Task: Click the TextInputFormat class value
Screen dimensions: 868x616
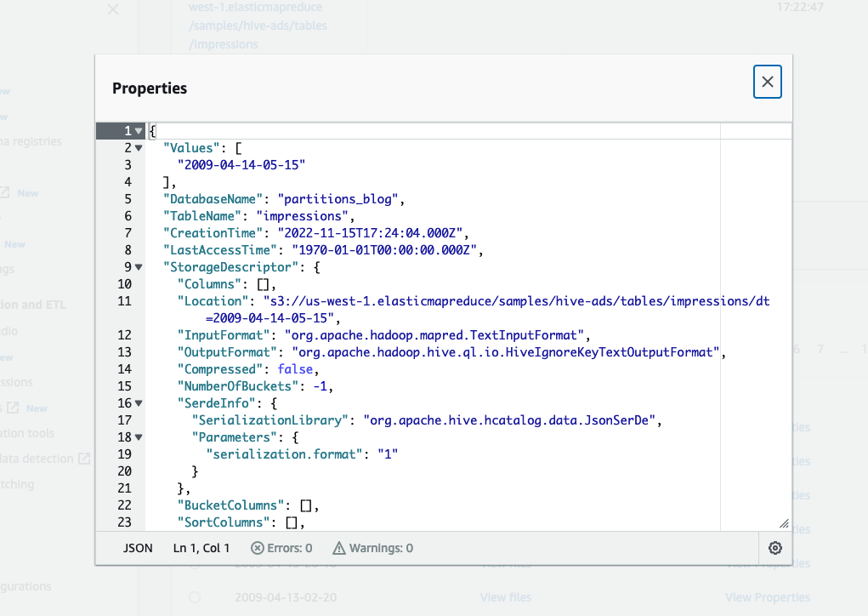Action: click(434, 335)
